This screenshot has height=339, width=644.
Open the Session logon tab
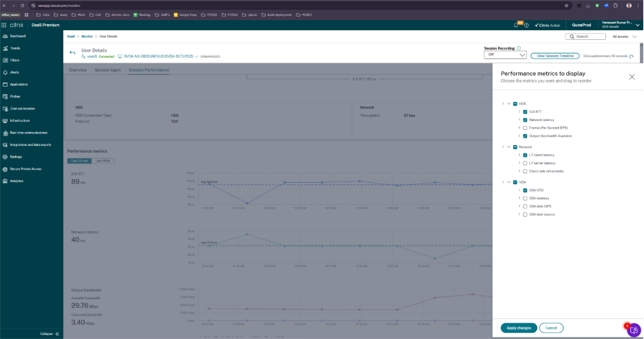pos(107,70)
